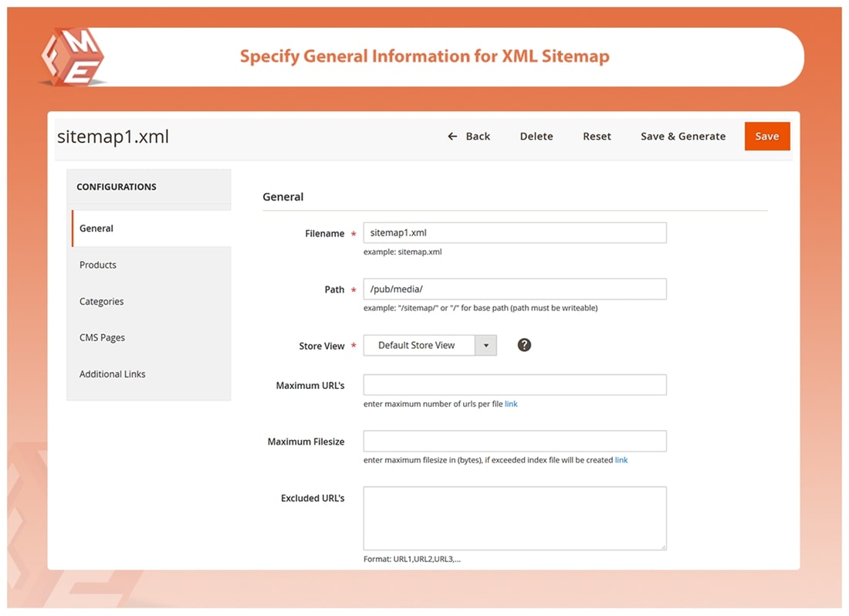Click the 'Format: URL1,URL2,URL3,...' hint
The image size is (849, 616).
412,559
